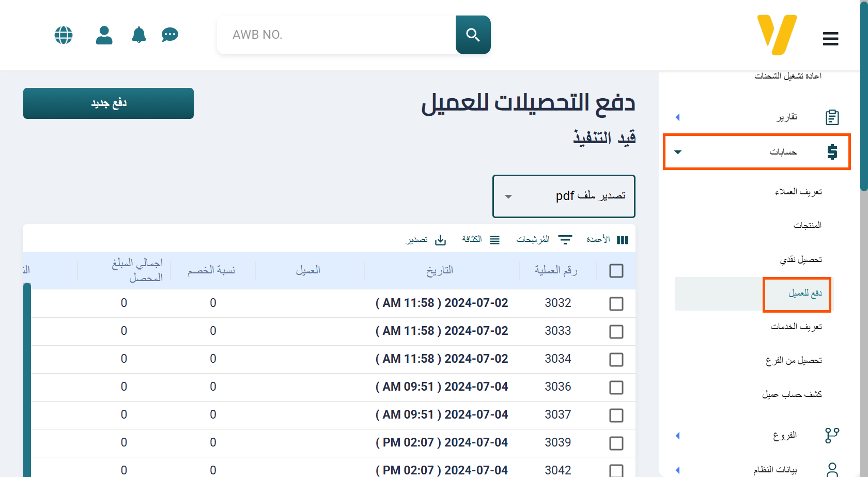Check the select-all header checkbox
Screen dimensions: 868x477
616,271
